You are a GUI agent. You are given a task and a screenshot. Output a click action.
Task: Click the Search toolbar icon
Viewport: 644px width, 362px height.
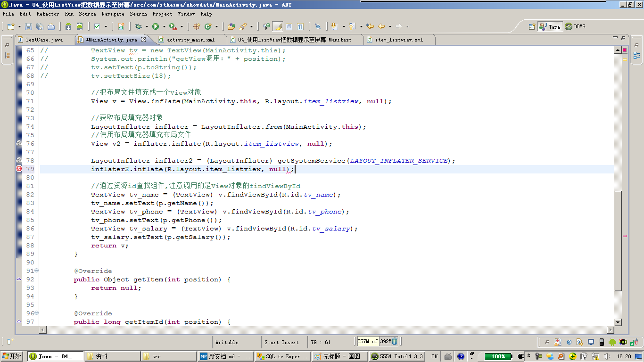(x=243, y=27)
